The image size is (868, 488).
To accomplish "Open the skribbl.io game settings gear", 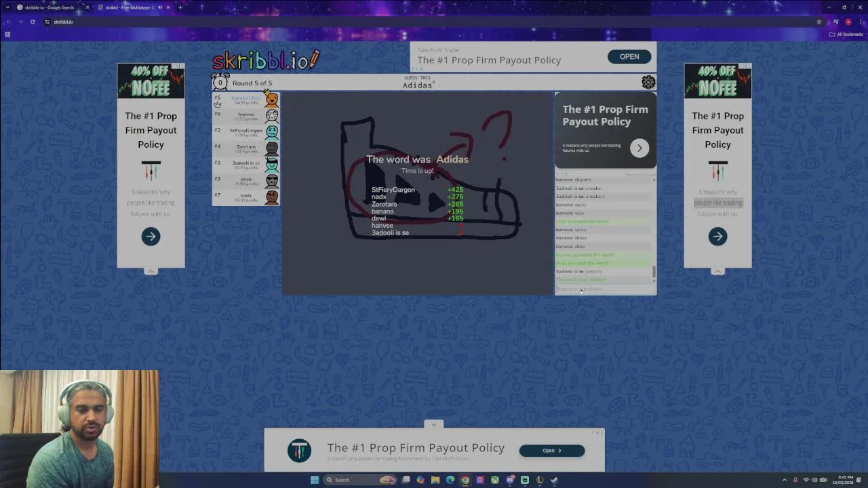I will point(648,82).
